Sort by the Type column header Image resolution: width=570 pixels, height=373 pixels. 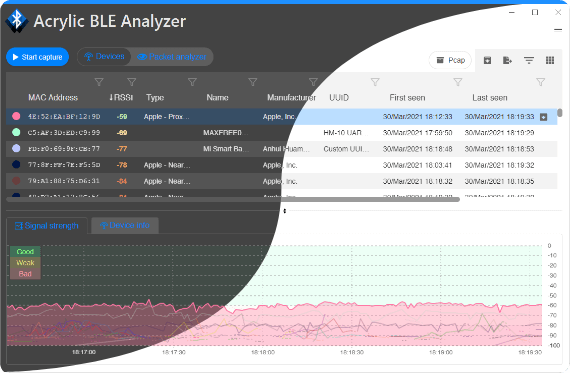(155, 97)
